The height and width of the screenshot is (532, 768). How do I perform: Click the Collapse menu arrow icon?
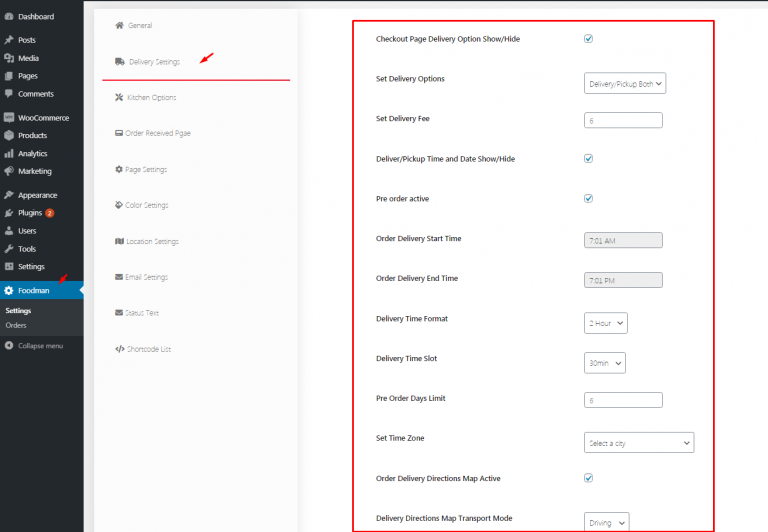coord(9,346)
